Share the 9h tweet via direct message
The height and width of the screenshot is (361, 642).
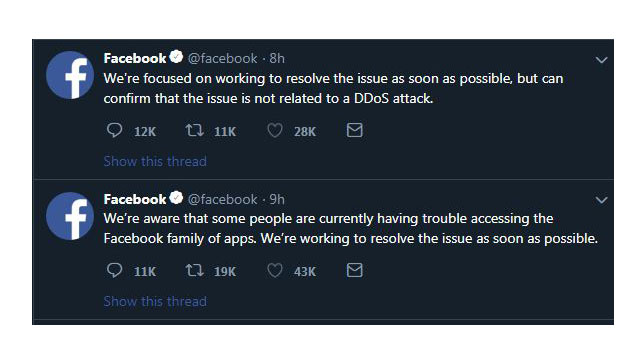pyautogui.click(x=355, y=270)
